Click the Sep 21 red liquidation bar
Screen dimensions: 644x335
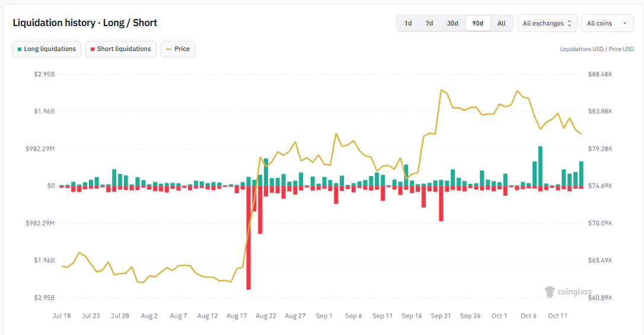tap(441, 203)
